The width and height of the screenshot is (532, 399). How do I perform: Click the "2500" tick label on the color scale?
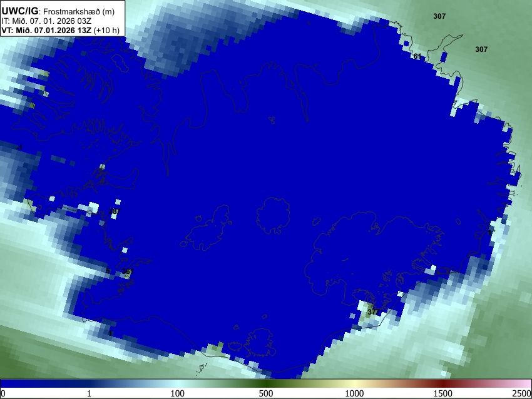tap(522, 393)
